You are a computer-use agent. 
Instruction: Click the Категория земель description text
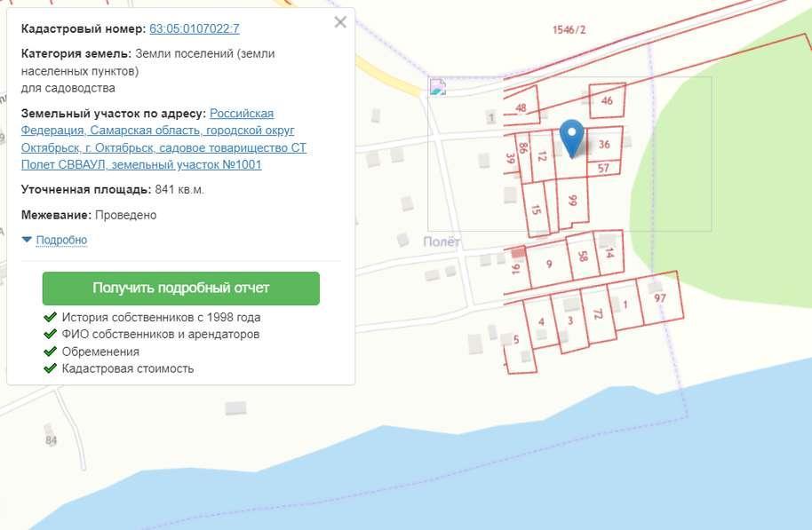[148, 71]
